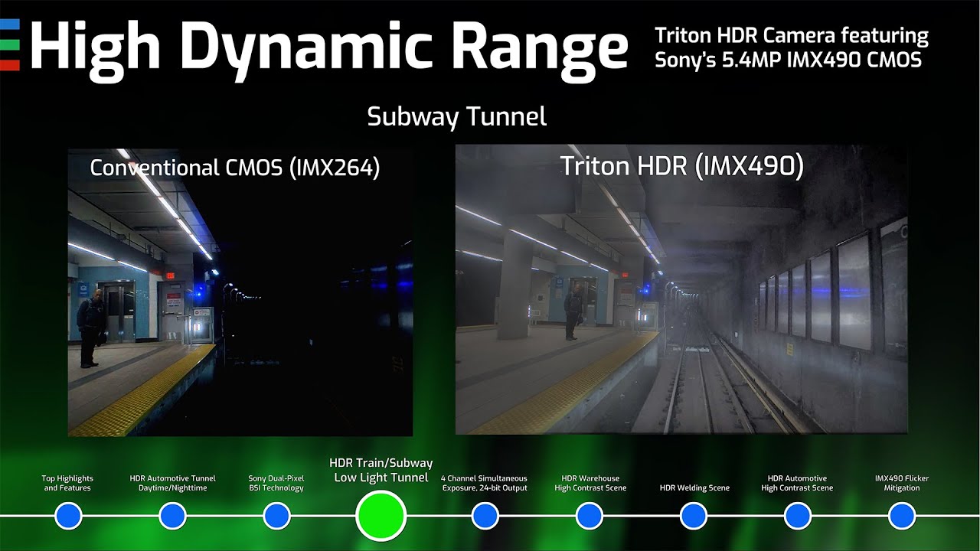This screenshot has height=551, width=980.
Task: Click the "4 Channel Simultaneous Exposure, 24-bit Output" label
Action: [485, 483]
